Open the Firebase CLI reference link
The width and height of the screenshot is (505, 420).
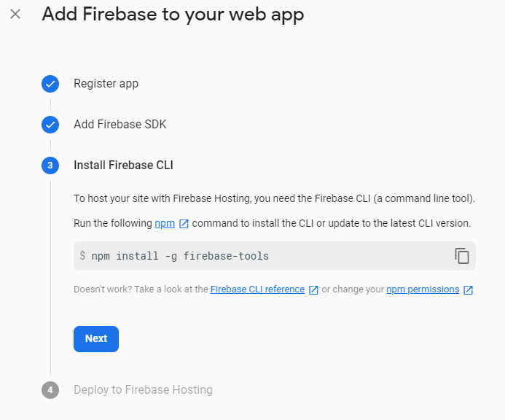[257, 289]
